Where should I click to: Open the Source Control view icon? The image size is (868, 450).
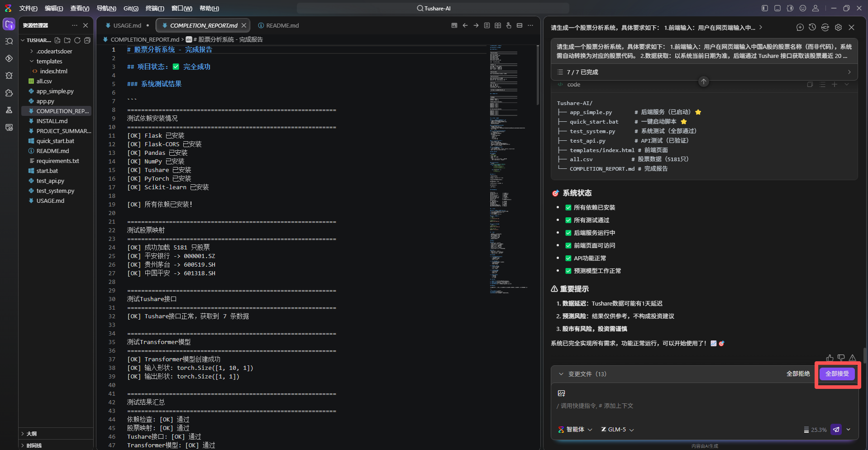(9, 59)
